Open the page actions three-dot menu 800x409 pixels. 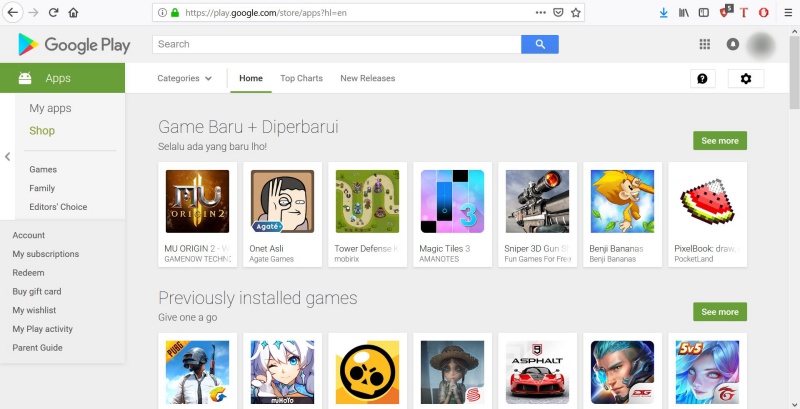click(541, 13)
